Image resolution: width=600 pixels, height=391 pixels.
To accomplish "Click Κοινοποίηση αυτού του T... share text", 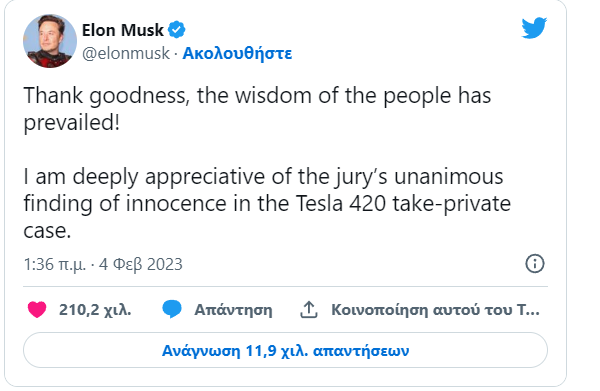I will coord(435,310).
